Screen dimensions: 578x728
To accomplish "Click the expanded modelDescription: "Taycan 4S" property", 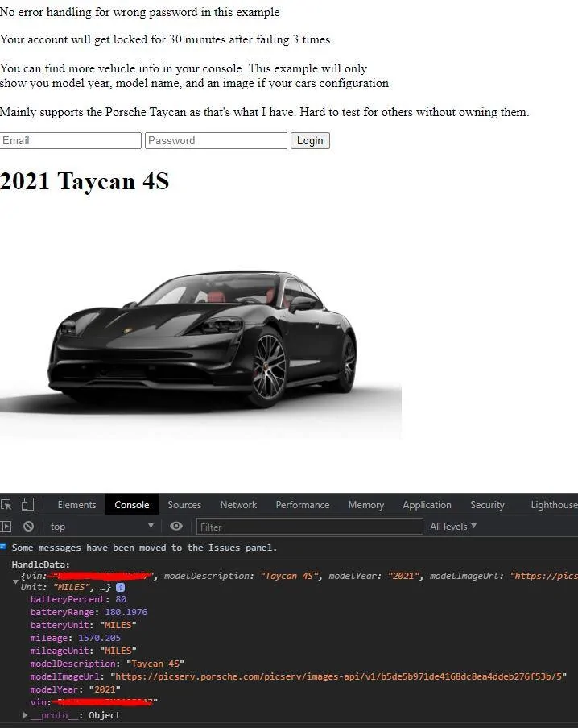I will 107,664.
